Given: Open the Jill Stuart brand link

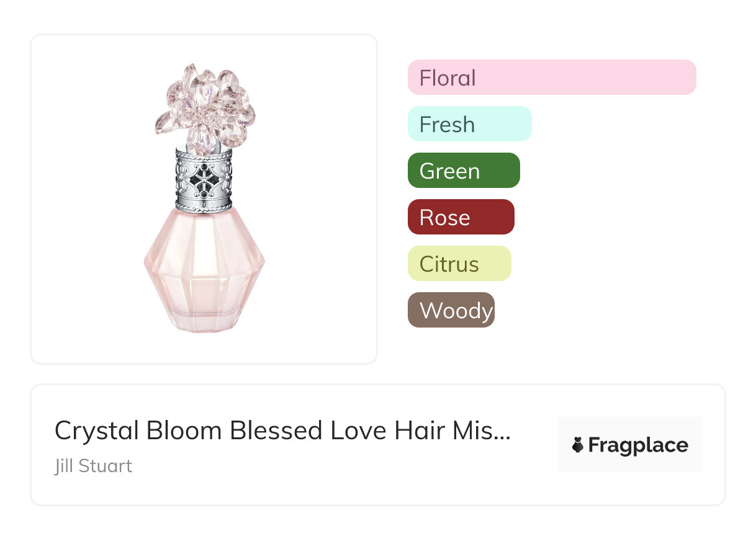Looking at the screenshot, I should [x=93, y=466].
